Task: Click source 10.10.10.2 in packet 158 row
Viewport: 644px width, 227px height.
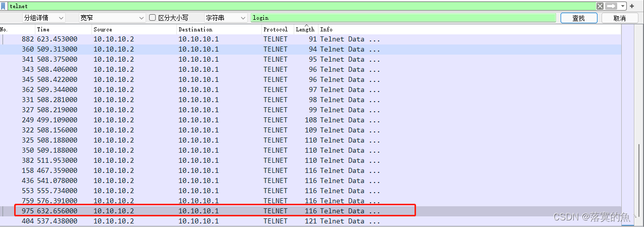Action: (x=114, y=170)
